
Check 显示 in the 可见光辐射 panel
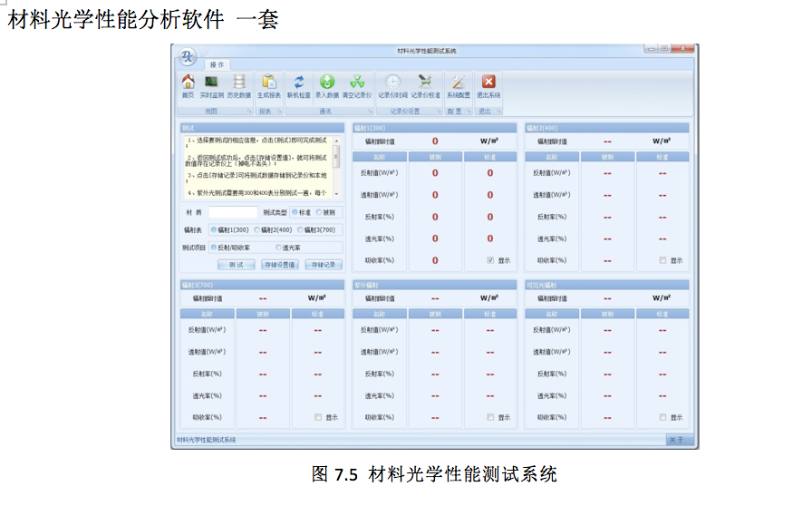(662, 417)
